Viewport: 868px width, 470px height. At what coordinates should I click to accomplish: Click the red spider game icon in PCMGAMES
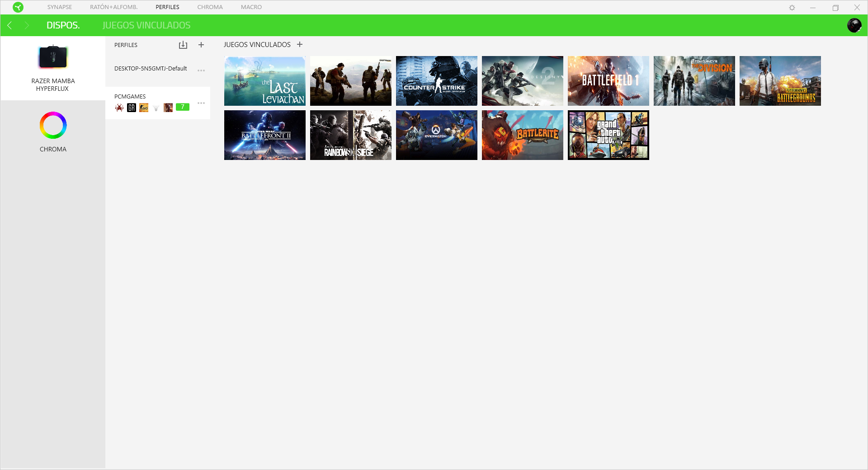tap(119, 108)
